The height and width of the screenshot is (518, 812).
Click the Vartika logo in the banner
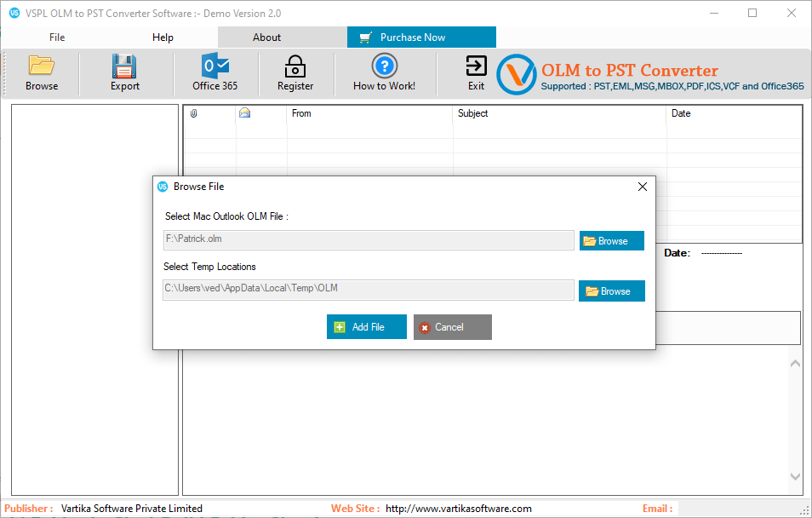pos(517,75)
